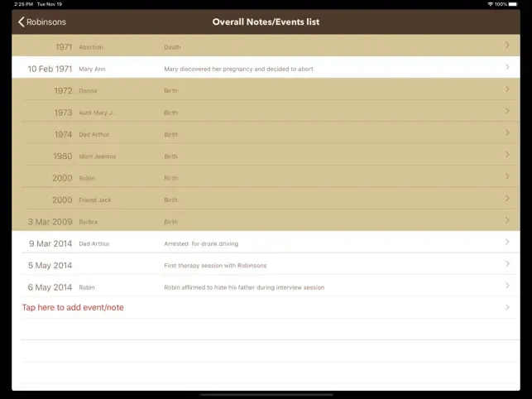
Task: Open chevron on 1972 Donna birth row
Action: (507, 89)
